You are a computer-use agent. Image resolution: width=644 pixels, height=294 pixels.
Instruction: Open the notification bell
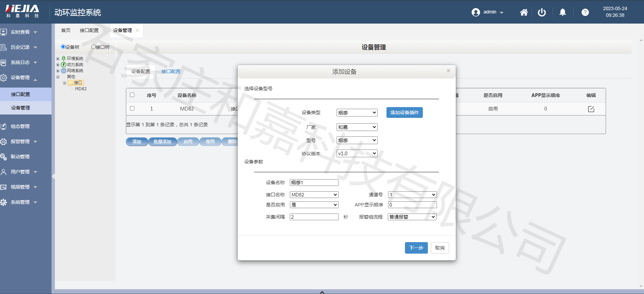coord(563,12)
